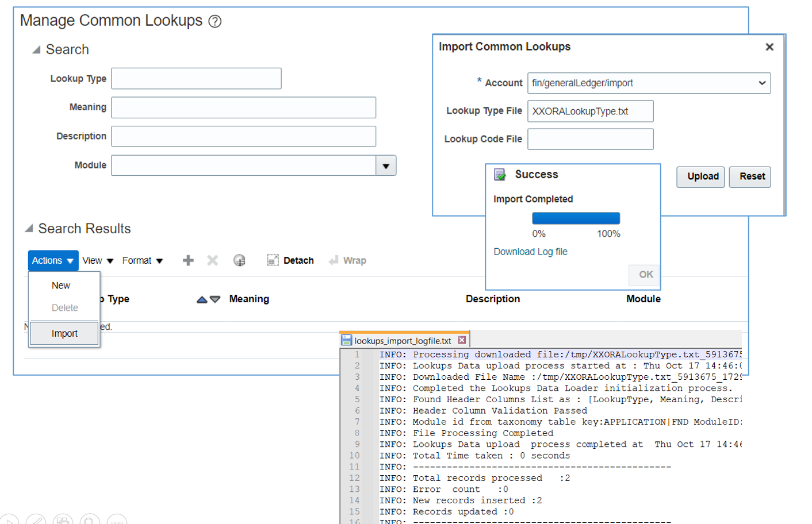Open the Module field dropdown arrow
812x524 pixels.
(x=385, y=165)
